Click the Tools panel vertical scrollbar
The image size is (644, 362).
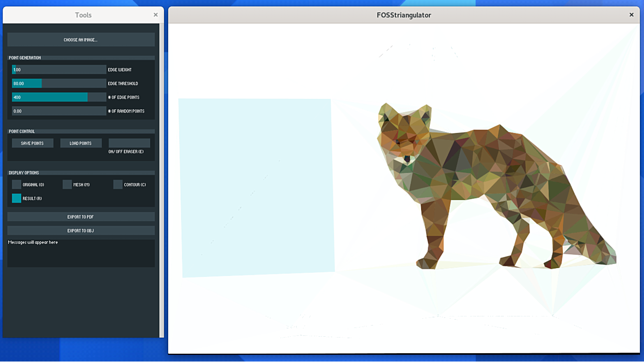(162, 180)
